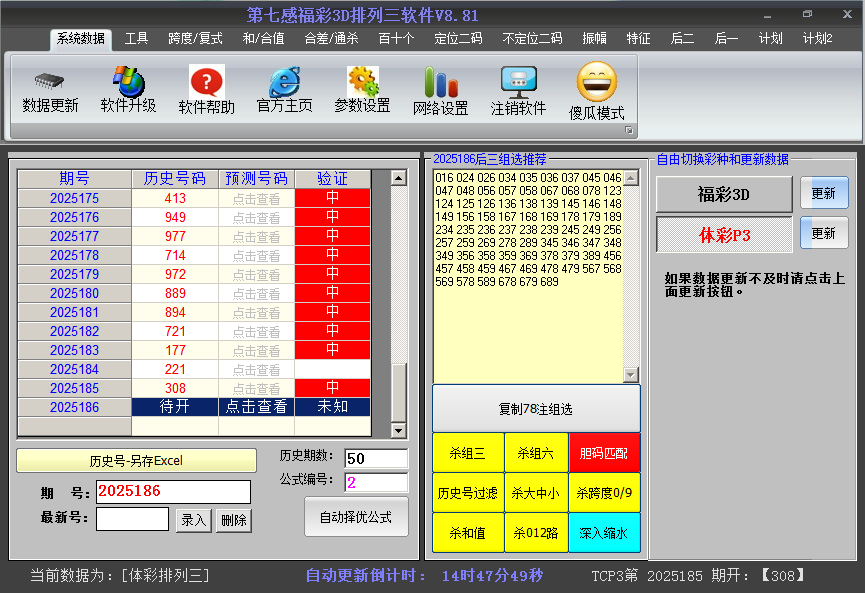This screenshot has height=593, width=865.
Task: Click the history table scrollbar thumb
Action: click(398, 393)
